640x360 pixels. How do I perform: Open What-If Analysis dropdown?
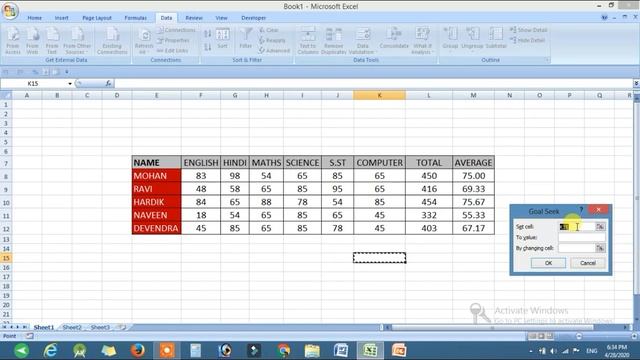click(x=422, y=40)
